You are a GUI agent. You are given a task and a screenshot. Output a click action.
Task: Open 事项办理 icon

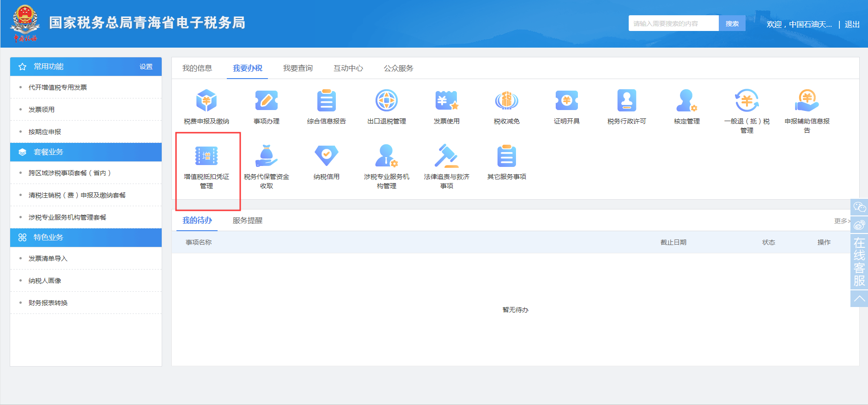267,100
